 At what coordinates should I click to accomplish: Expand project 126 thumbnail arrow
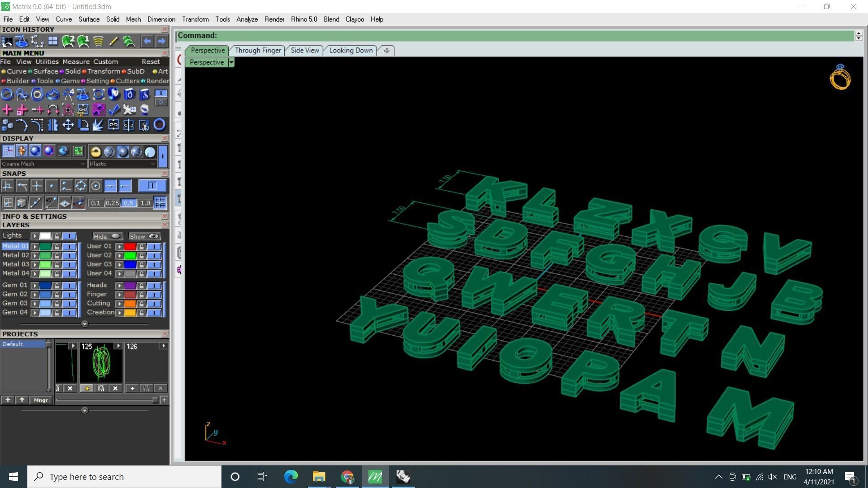point(163,346)
